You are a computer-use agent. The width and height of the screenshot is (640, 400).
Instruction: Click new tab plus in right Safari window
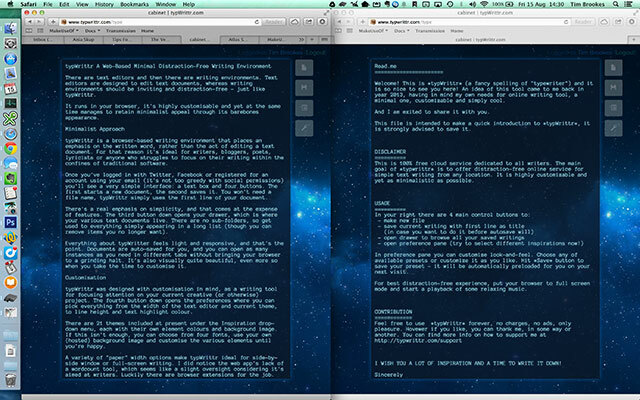click(x=633, y=40)
